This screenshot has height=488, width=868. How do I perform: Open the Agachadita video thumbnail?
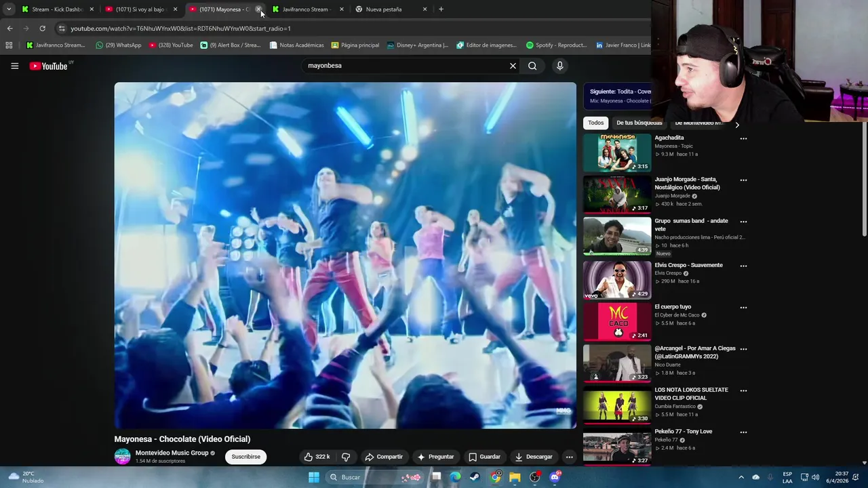pyautogui.click(x=617, y=152)
